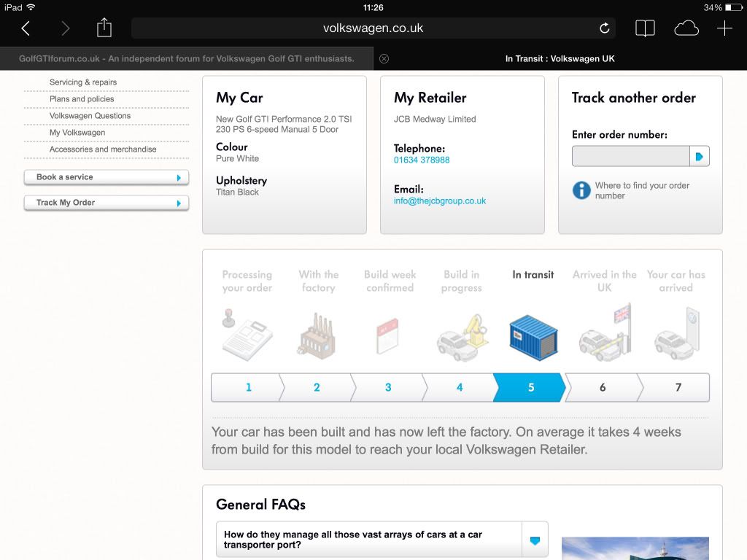
Task: Click the Pure White colour text
Action: click(237, 158)
